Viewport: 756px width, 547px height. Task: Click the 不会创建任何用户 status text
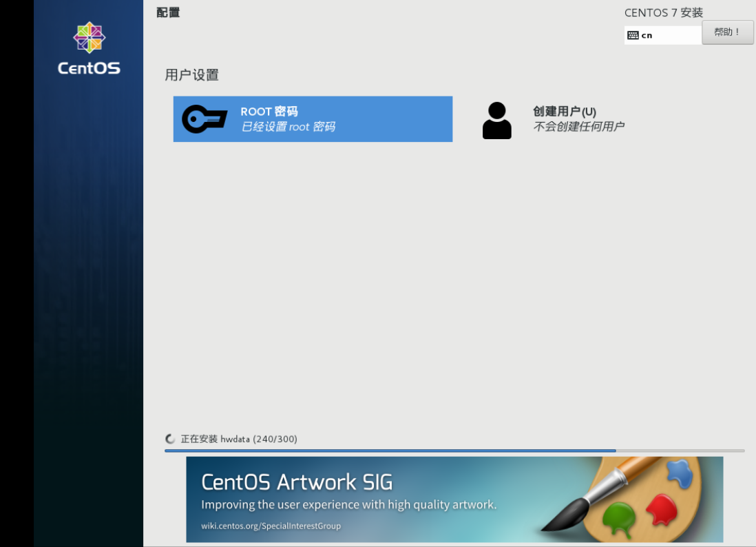[x=578, y=126]
